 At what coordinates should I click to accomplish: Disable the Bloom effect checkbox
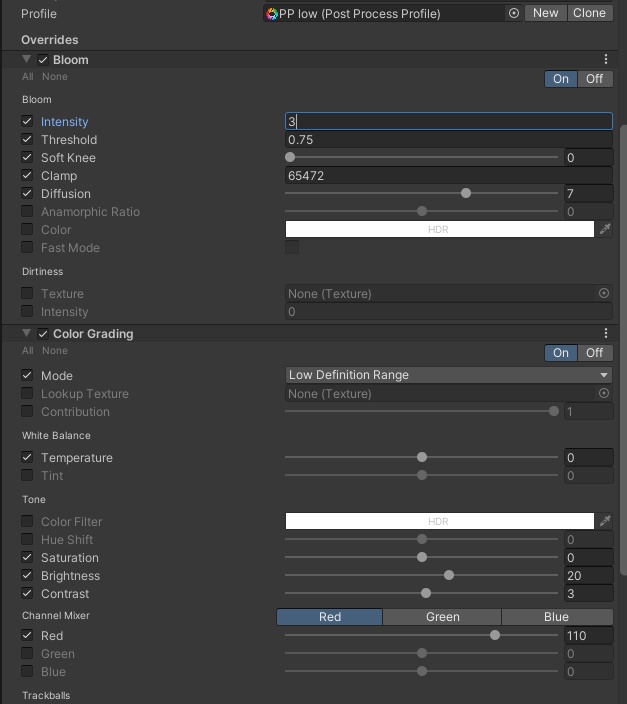point(43,60)
